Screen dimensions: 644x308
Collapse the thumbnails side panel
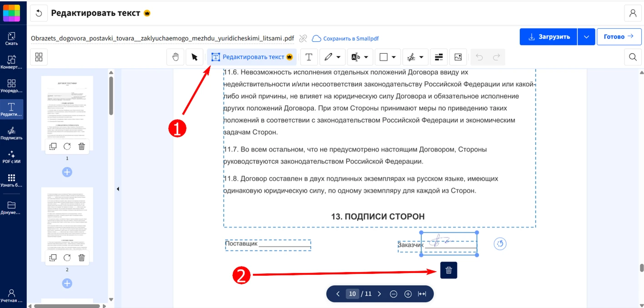pos(118,189)
